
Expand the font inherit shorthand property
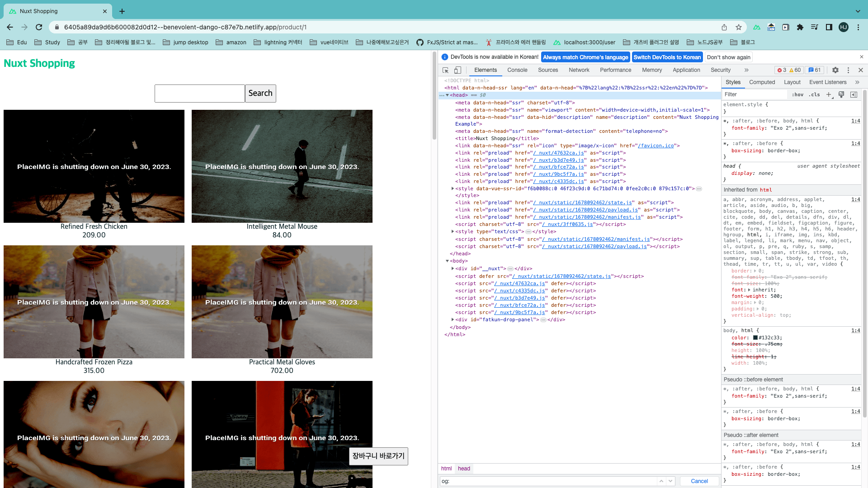(x=750, y=290)
